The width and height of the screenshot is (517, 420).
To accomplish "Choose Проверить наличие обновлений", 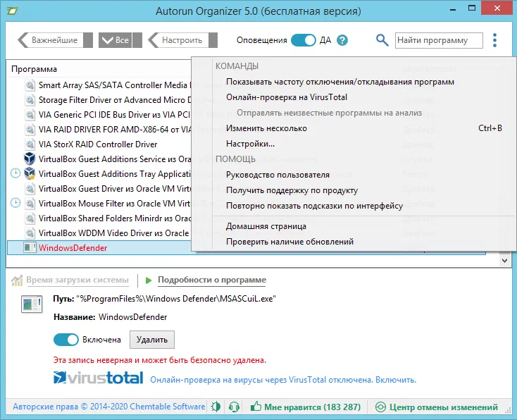I will point(289,242).
